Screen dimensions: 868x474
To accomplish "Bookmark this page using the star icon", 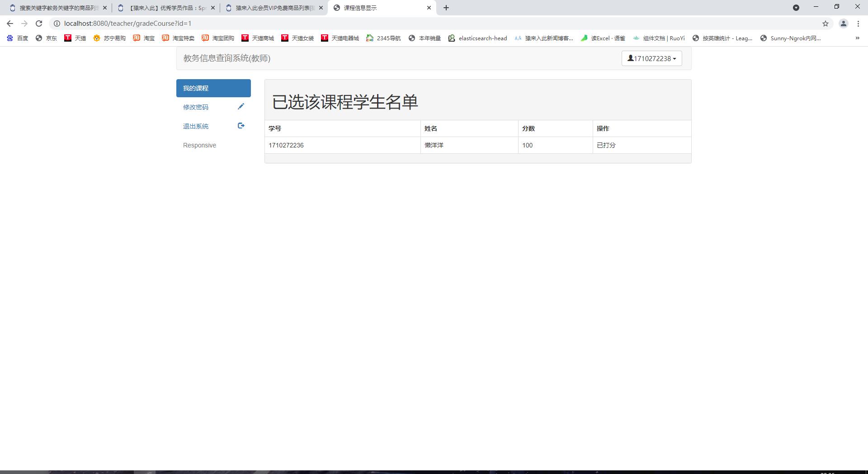I will pyautogui.click(x=826, y=23).
